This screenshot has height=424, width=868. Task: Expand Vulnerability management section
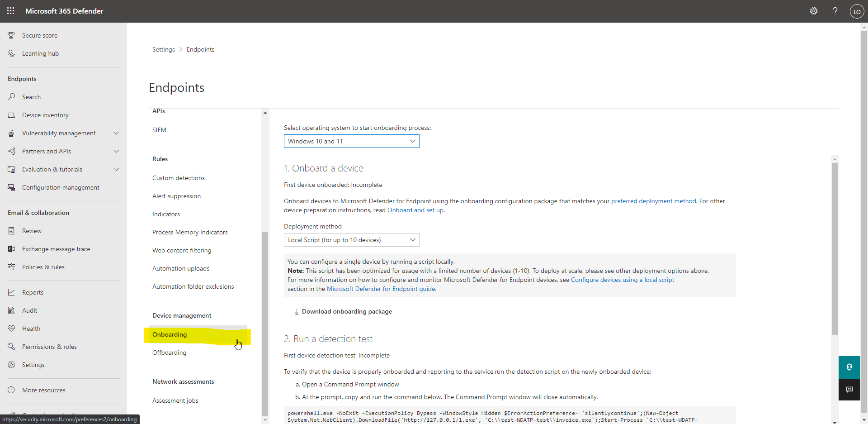coord(116,133)
